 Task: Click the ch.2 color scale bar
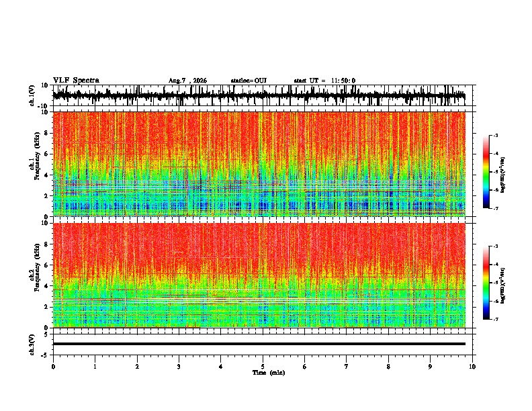[486, 283]
